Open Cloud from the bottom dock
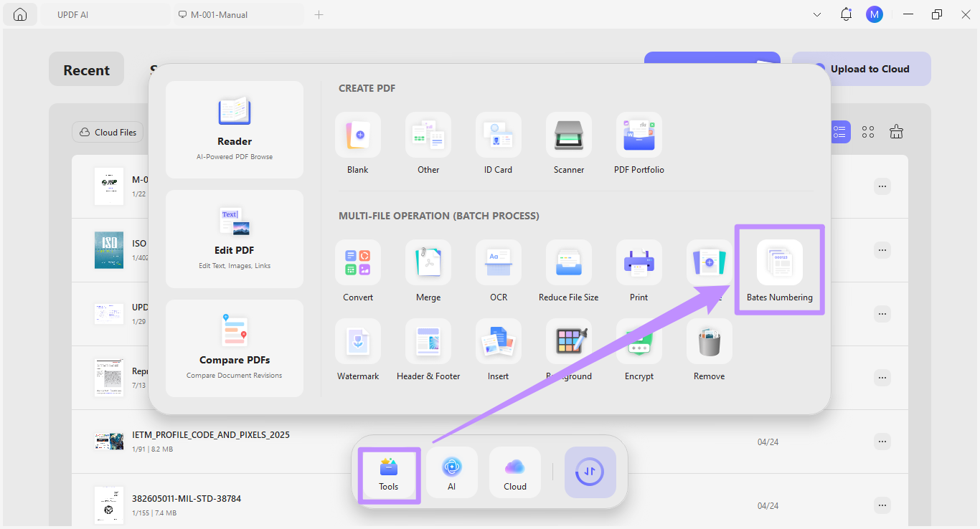The width and height of the screenshot is (980, 529). 515,473
